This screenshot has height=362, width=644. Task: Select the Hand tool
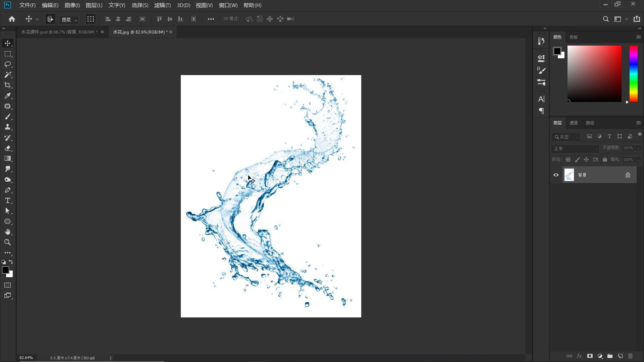pyautogui.click(x=8, y=232)
